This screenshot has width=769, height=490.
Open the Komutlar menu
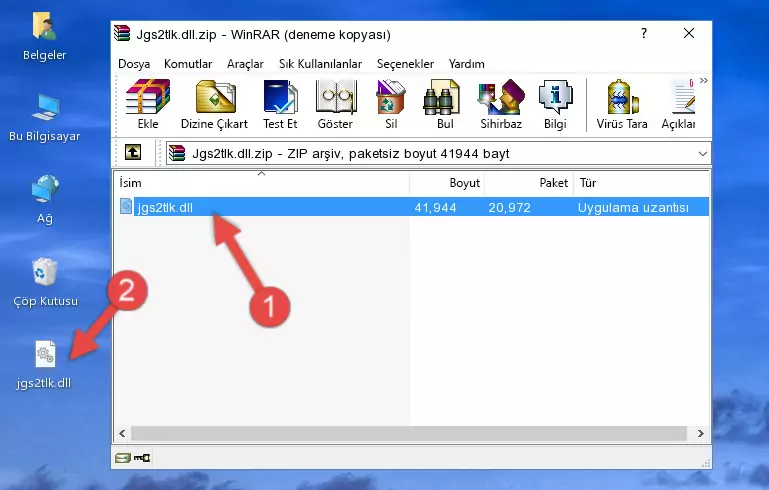[x=188, y=64]
